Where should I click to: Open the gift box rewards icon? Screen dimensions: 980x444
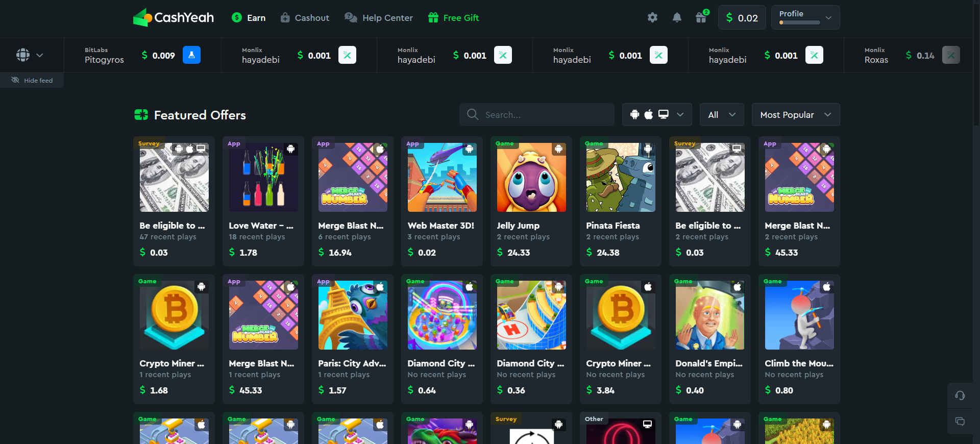tap(701, 17)
